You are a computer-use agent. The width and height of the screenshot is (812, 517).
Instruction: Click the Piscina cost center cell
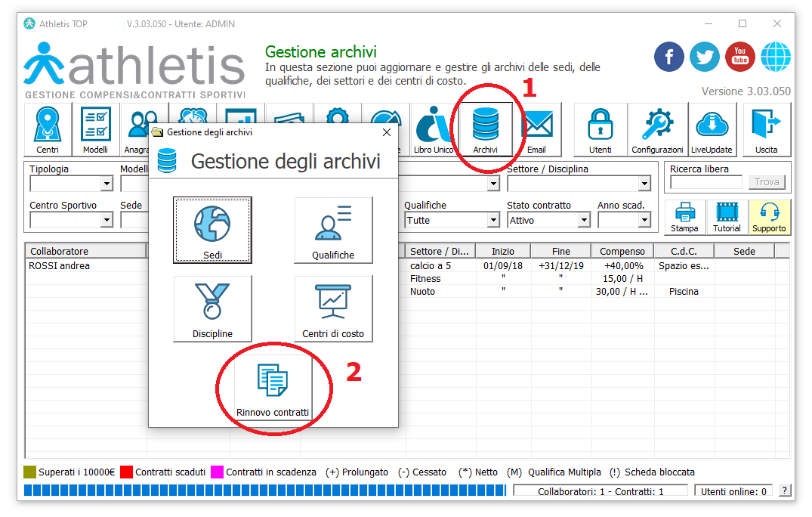click(x=684, y=292)
